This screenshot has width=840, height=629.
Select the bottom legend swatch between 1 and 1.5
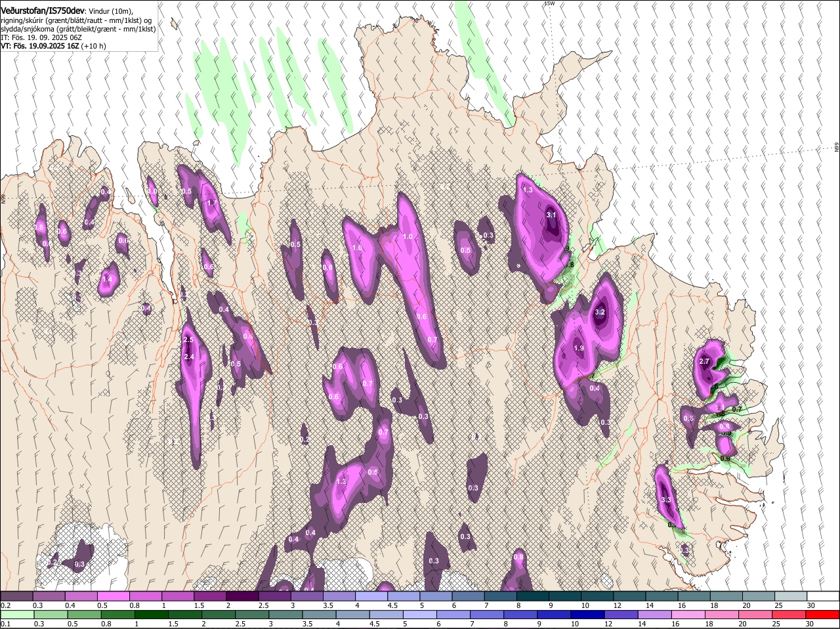pos(152,615)
